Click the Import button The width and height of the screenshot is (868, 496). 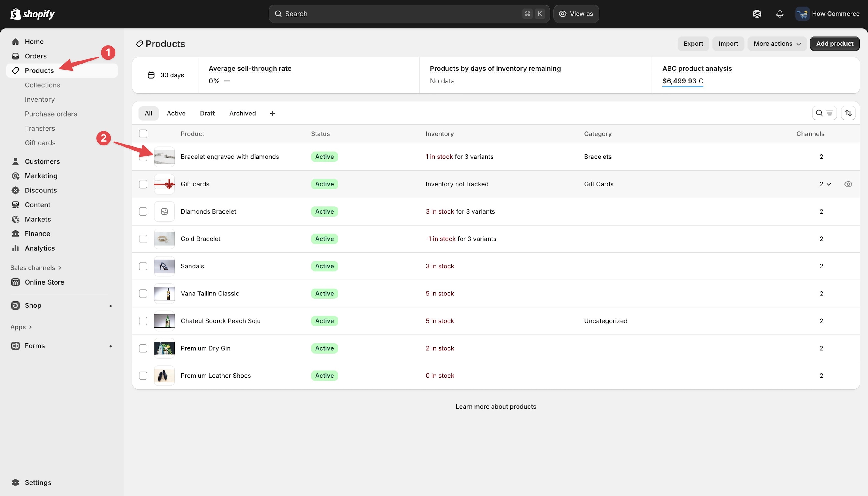pyautogui.click(x=728, y=44)
